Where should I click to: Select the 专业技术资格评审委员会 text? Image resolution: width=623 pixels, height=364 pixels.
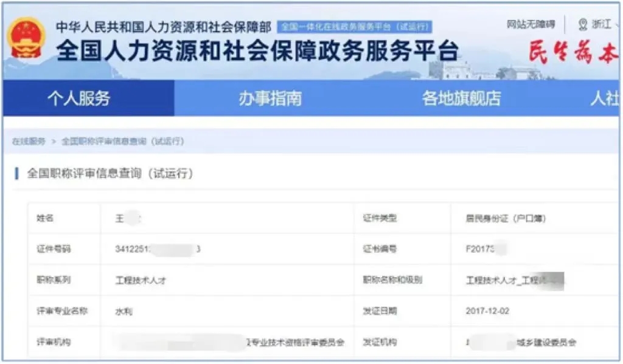tap(297, 342)
